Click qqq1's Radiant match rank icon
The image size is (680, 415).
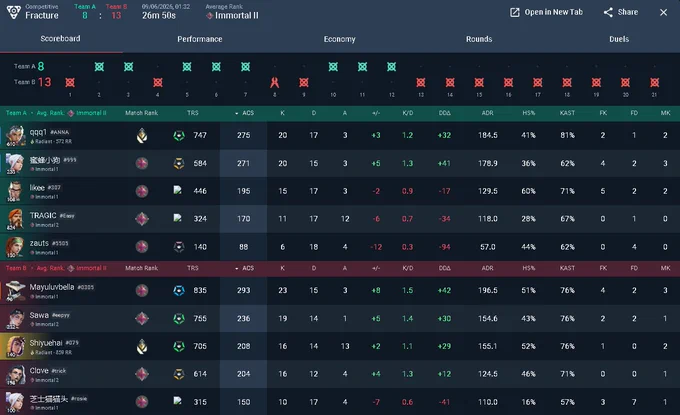click(x=142, y=135)
